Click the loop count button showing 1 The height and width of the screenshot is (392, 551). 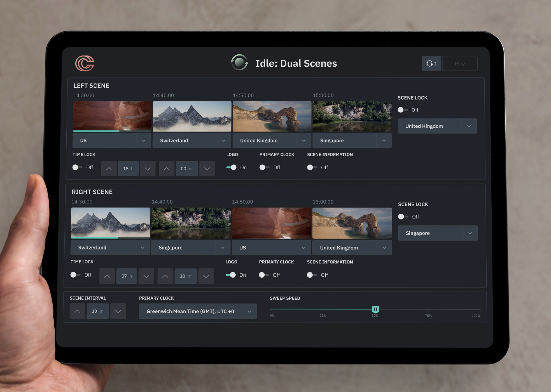click(432, 63)
